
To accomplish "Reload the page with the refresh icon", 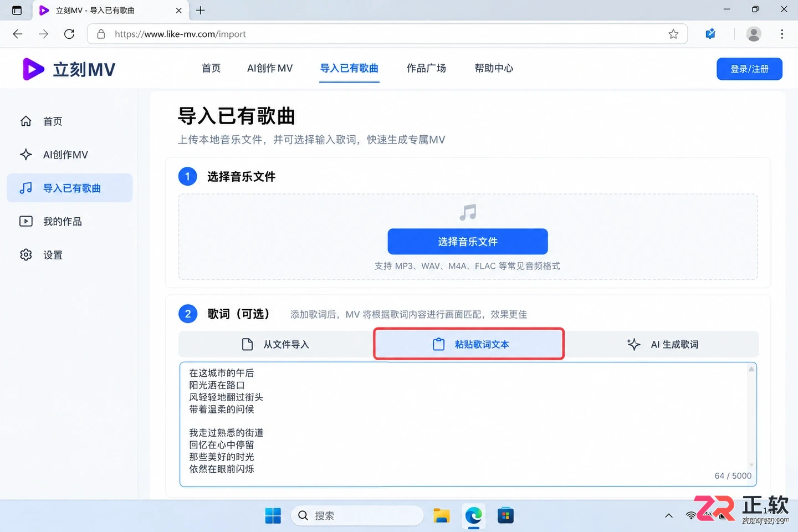I will point(69,34).
